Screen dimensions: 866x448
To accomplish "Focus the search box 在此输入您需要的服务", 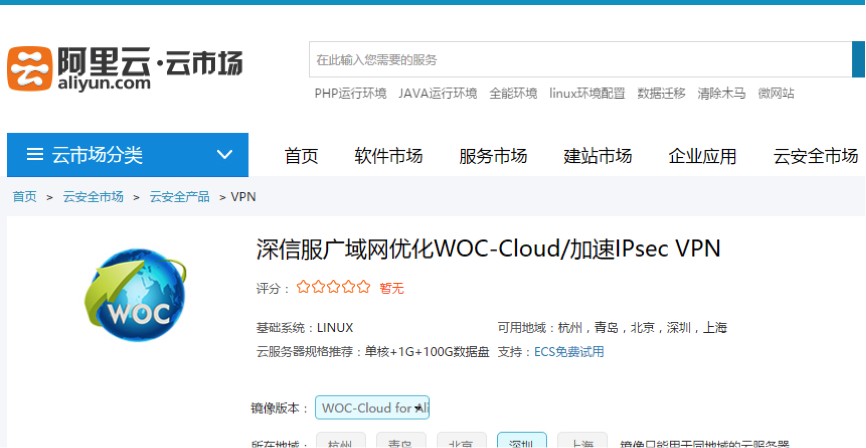I will point(580,60).
